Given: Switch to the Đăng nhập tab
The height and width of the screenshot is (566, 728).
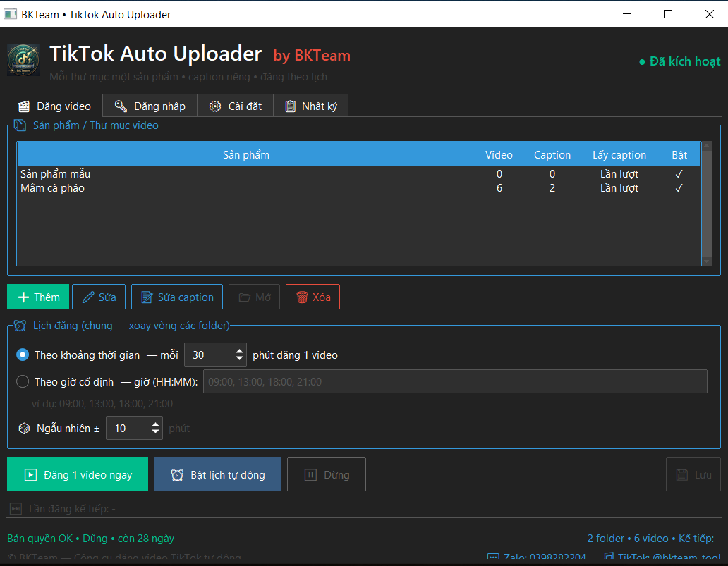Looking at the screenshot, I should 150,106.
